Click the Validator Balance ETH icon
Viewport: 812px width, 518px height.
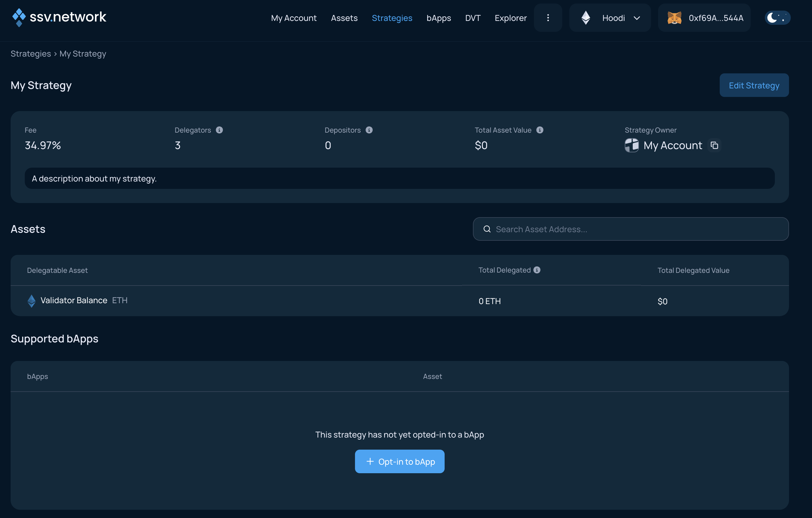tap(31, 301)
